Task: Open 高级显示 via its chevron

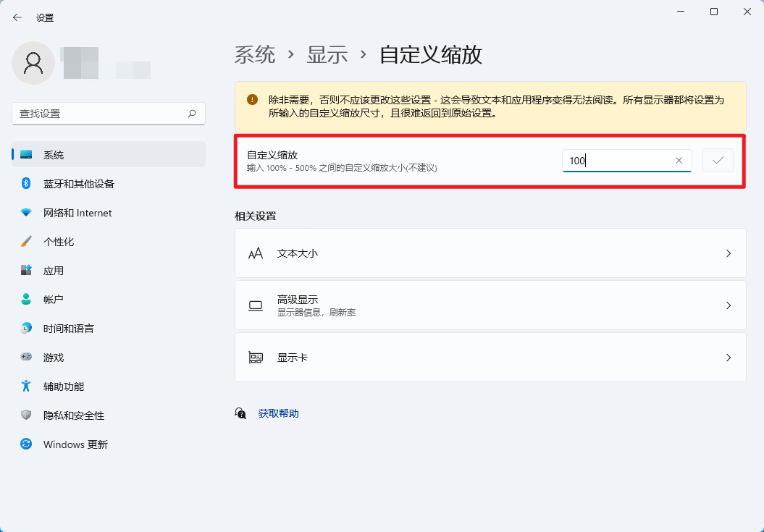Action: coord(729,305)
